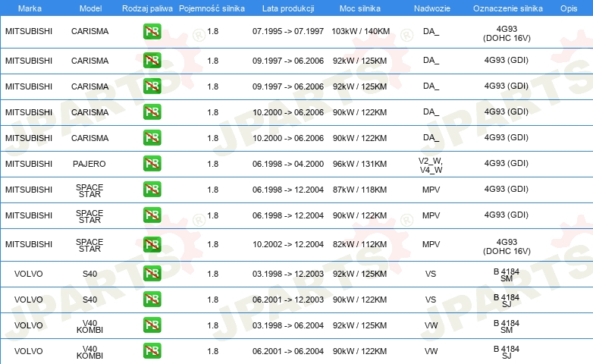This screenshot has width=593, height=364.
Task: Click the Rodzaj paliwa column header
Action: click(x=147, y=8)
